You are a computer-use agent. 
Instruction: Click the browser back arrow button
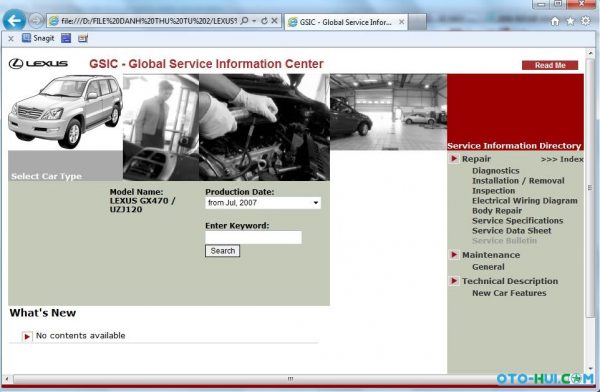[x=14, y=21]
